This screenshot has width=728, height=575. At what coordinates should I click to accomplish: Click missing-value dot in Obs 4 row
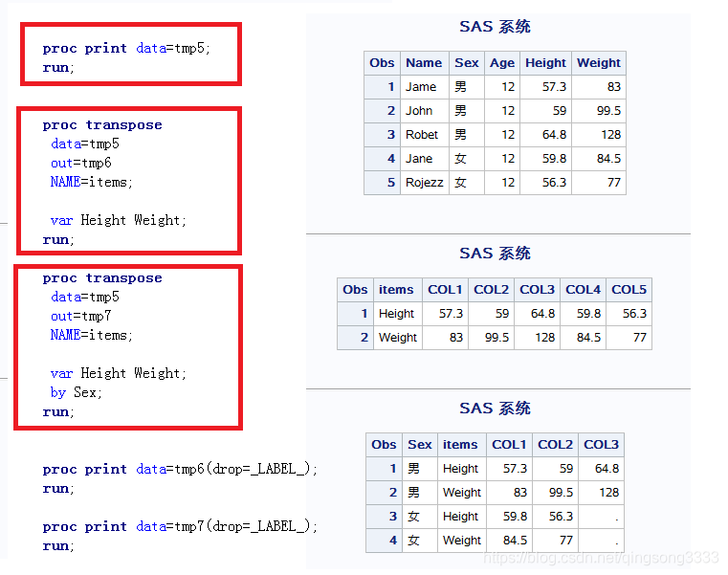point(601,541)
